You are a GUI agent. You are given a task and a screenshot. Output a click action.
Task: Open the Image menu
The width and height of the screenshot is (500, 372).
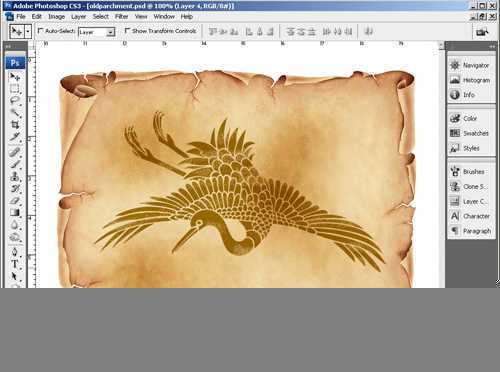[56, 16]
